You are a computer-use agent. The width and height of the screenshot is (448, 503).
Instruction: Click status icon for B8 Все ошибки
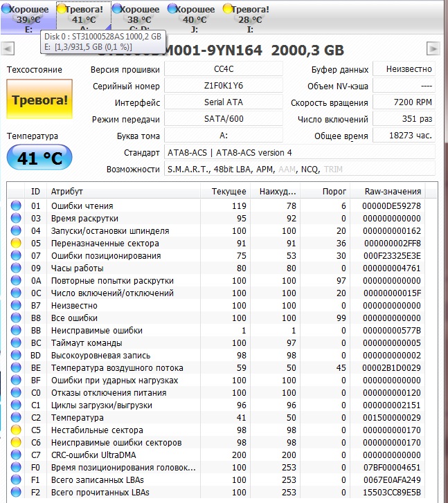16,318
